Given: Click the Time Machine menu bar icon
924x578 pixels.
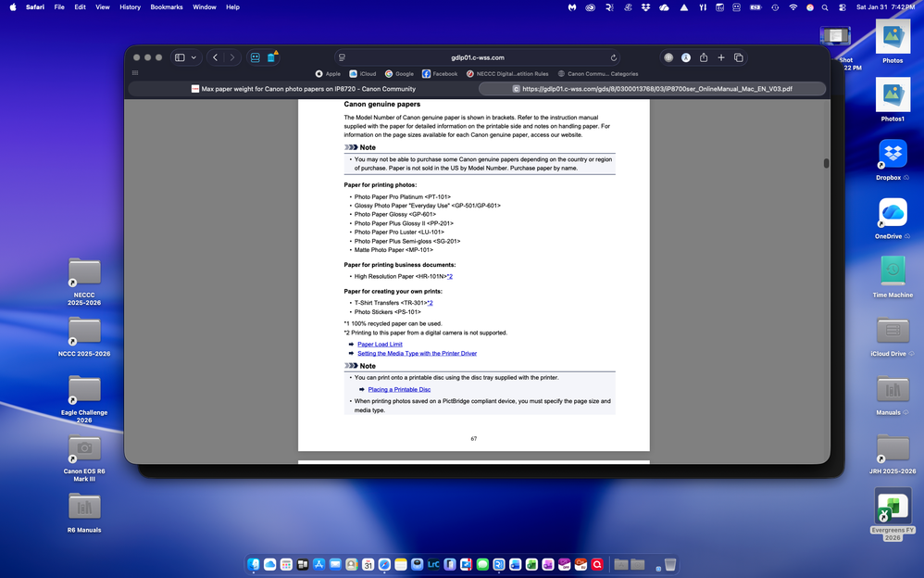Looking at the screenshot, I should pyautogui.click(x=775, y=7).
